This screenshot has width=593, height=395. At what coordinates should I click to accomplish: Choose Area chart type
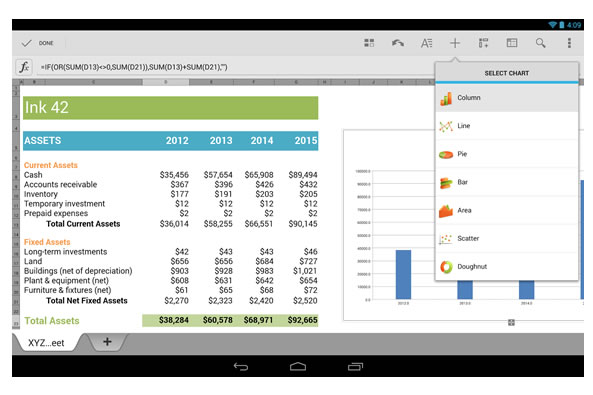point(507,210)
